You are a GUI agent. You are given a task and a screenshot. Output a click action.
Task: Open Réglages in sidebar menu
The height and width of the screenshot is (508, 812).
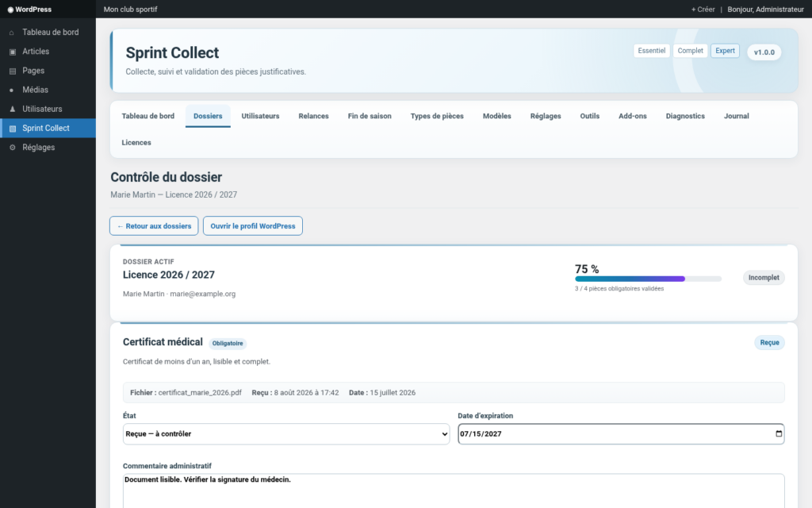click(48, 147)
